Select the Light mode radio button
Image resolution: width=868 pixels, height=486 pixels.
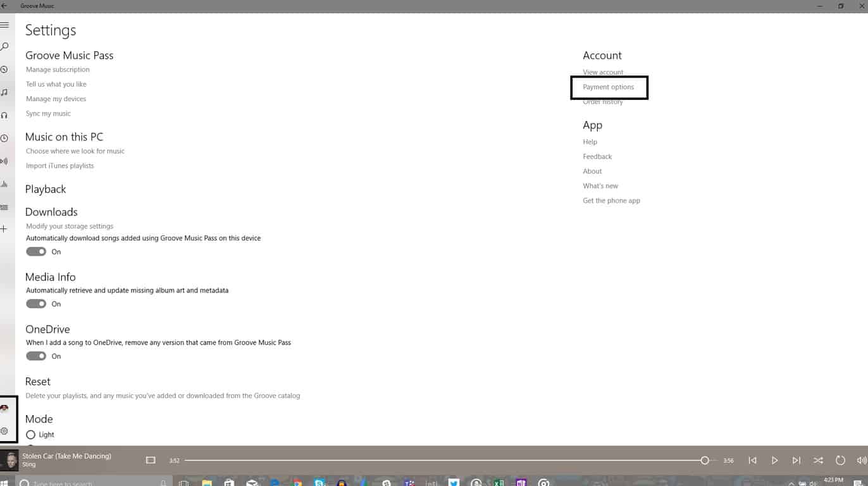[30, 435]
